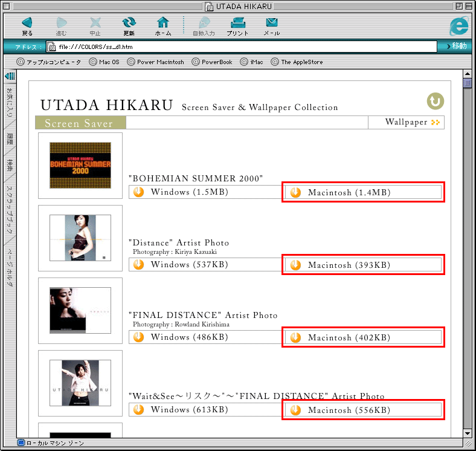
Task: Click the Wait&See Artist Photo thumbnail
Action: [80, 383]
